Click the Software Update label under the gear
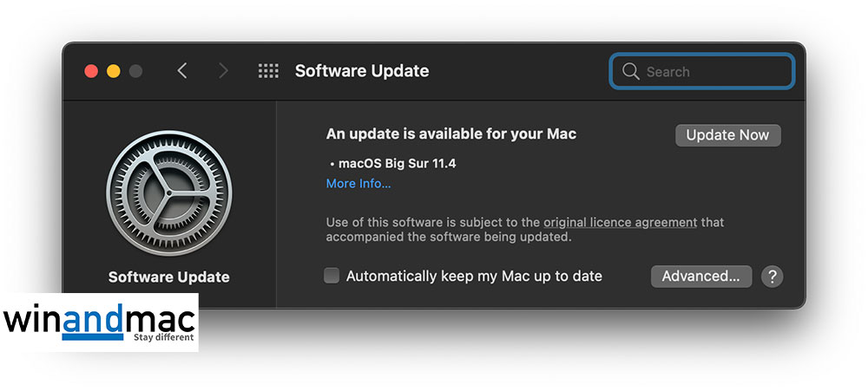 click(169, 277)
